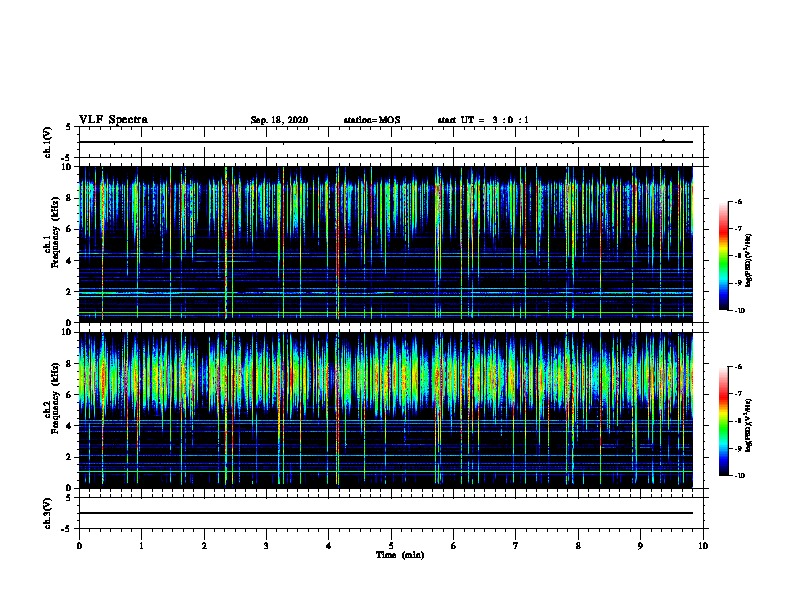This screenshot has height=612, width=792.
Task: Click the ch.1 spectrogram color scale bar
Action: [724, 256]
